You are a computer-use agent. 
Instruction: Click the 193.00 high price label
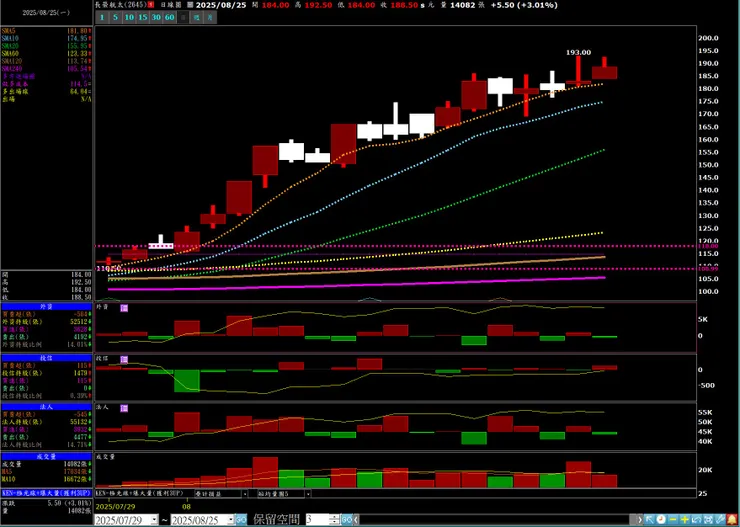click(x=578, y=52)
